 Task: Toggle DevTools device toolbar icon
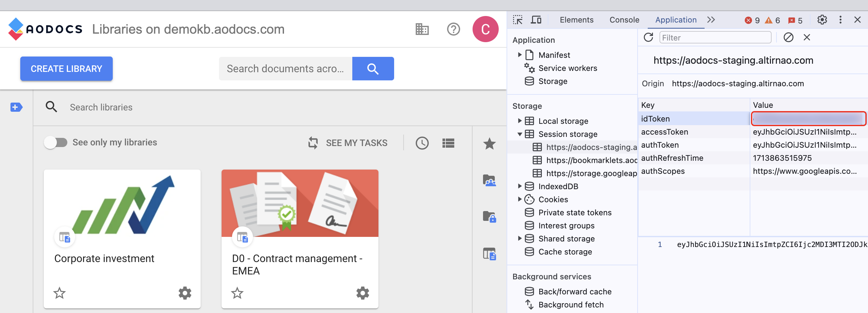(x=536, y=20)
